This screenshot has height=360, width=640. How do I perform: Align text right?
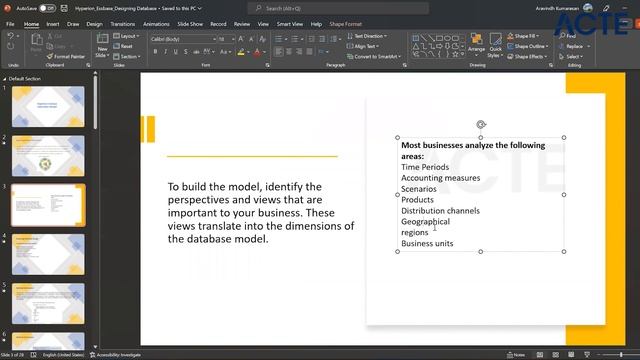pos(299,52)
